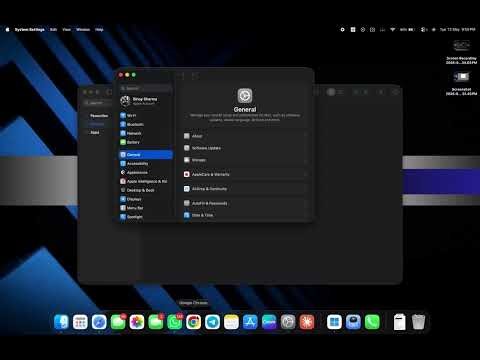Open FaceTime from the Dock
Screen dimensions: 480x360
156,322
